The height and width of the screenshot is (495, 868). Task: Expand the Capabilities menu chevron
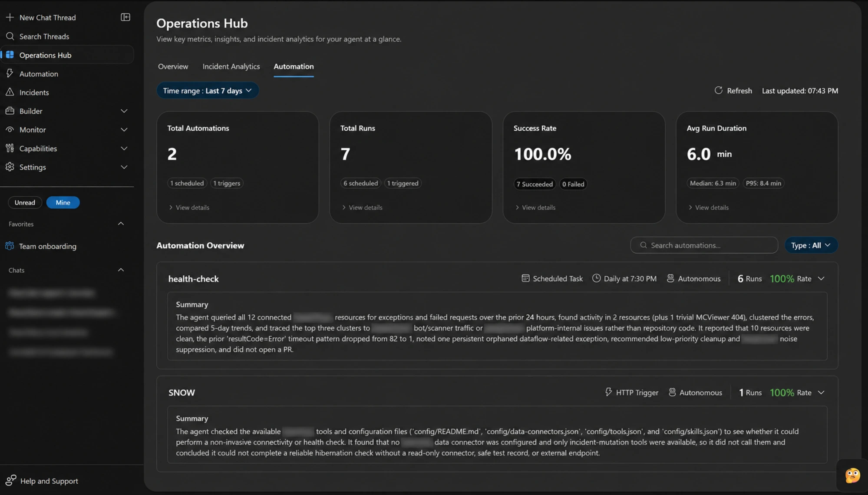point(124,148)
